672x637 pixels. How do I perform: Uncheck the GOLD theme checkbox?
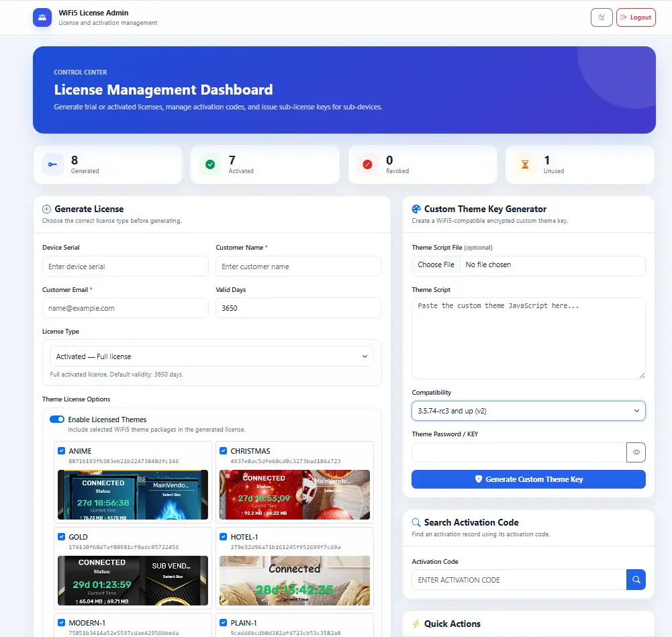61,537
